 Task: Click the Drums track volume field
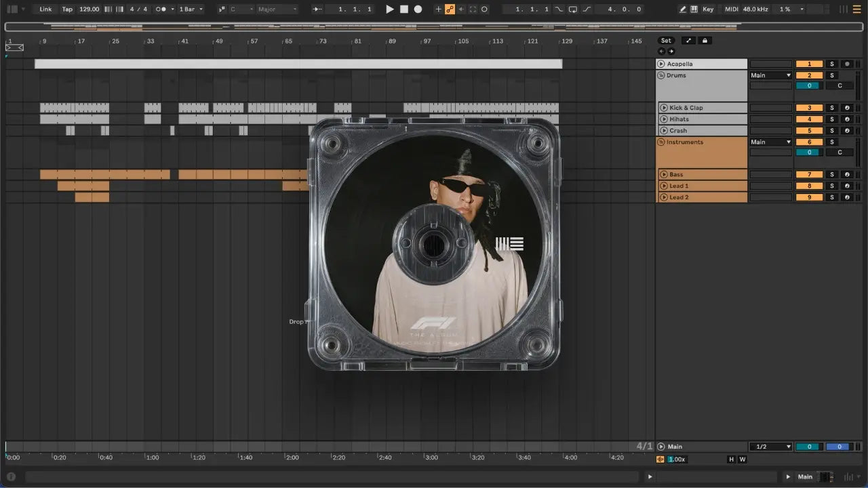click(808, 85)
